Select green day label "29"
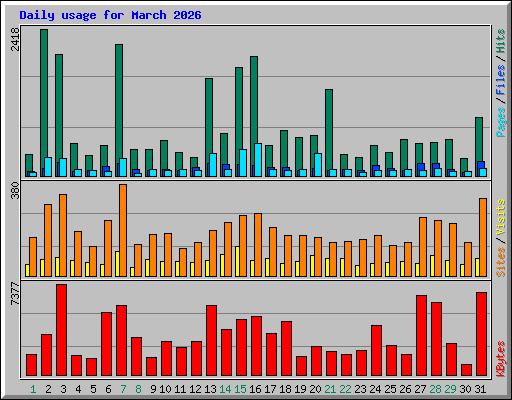This screenshot has height=400, width=512. pyautogui.click(x=450, y=389)
